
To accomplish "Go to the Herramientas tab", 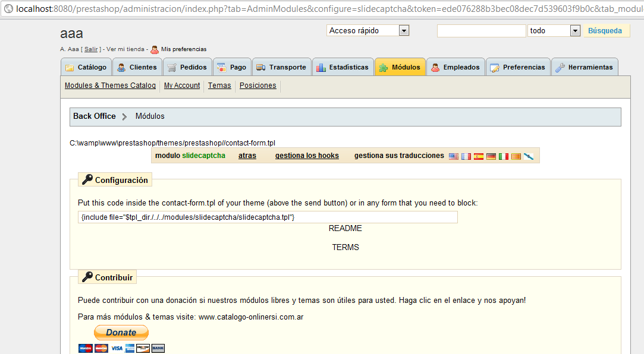I will tap(584, 67).
